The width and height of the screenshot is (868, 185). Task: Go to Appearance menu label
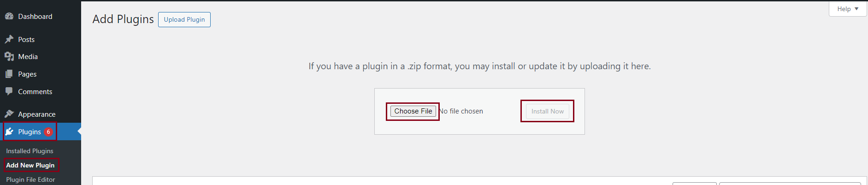(37, 114)
